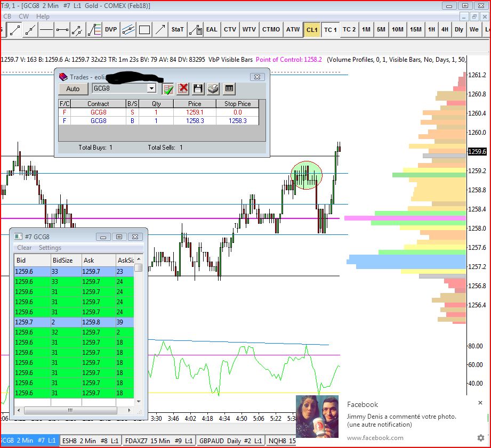
Task: Switch chart to We timeframe
Action: coord(474,30)
